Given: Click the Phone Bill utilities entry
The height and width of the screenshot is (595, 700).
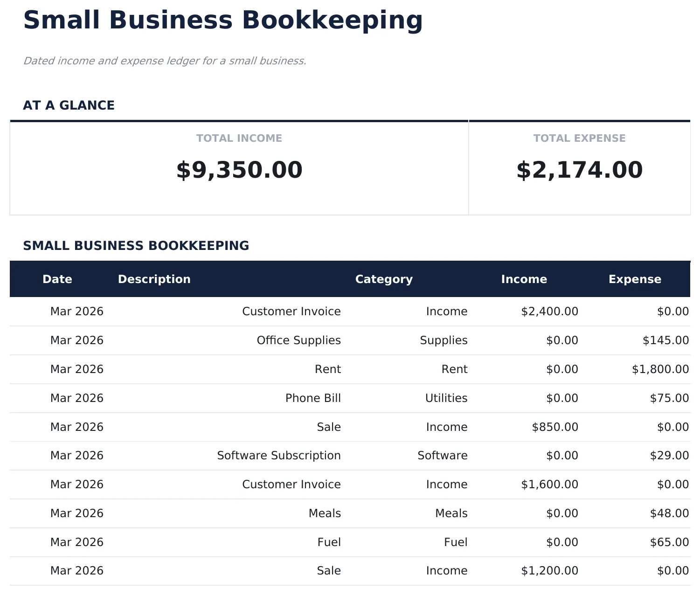Looking at the screenshot, I should [x=313, y=398].
